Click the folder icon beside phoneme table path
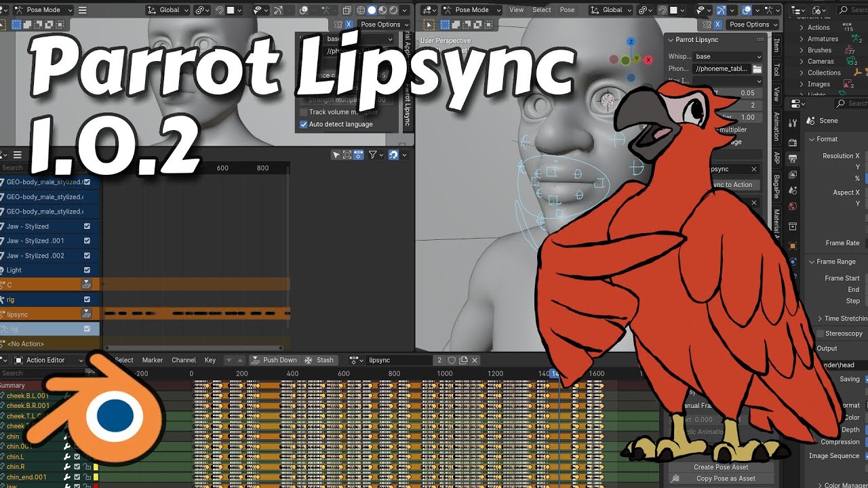The image size is (868, 488). pyautogui.click(x=757, y=68)
